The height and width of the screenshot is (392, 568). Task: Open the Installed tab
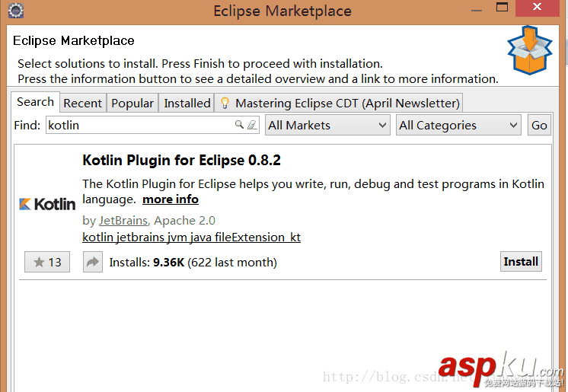click(187, 104)
